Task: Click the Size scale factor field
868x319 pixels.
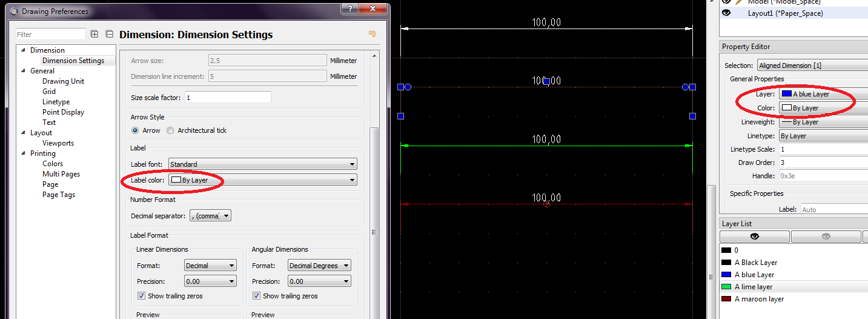Action: point(227,98)
